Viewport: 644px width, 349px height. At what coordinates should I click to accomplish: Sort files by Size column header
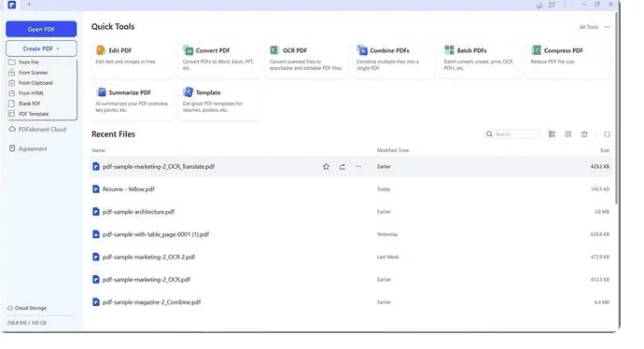(605, 150)
